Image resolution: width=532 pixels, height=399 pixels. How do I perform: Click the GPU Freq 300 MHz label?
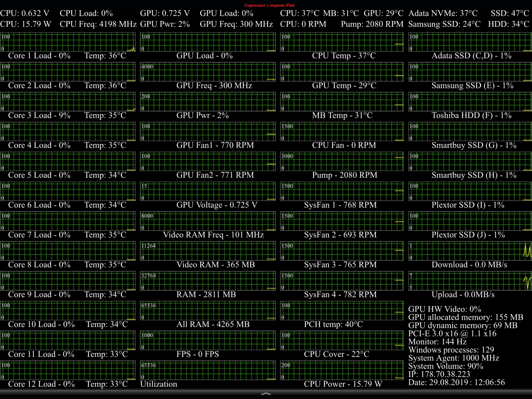coord(214,86)
